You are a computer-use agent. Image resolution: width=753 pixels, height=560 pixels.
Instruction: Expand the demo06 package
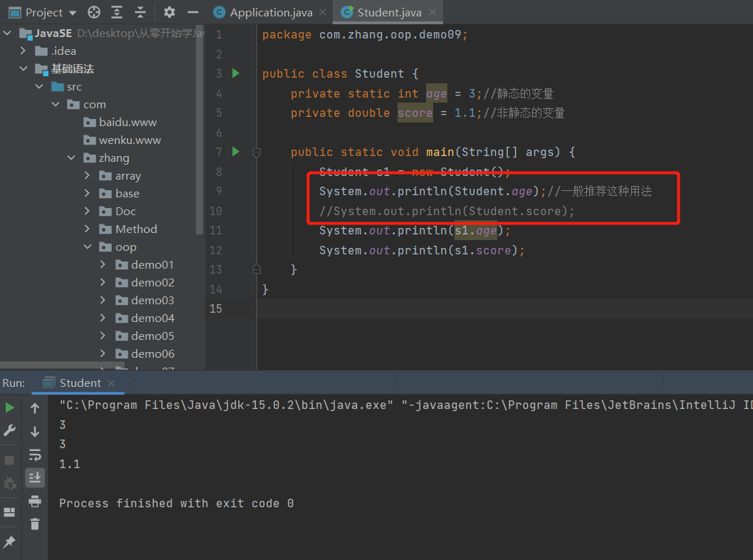pos(103,353)
